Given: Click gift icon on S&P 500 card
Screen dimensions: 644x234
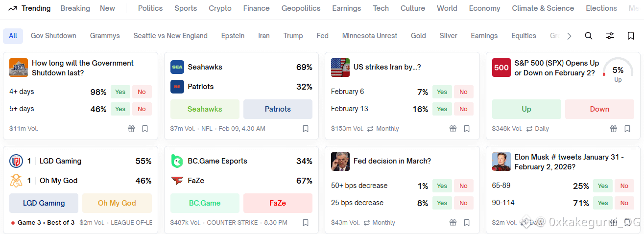Looking at the screenshot, I should 614,129.
